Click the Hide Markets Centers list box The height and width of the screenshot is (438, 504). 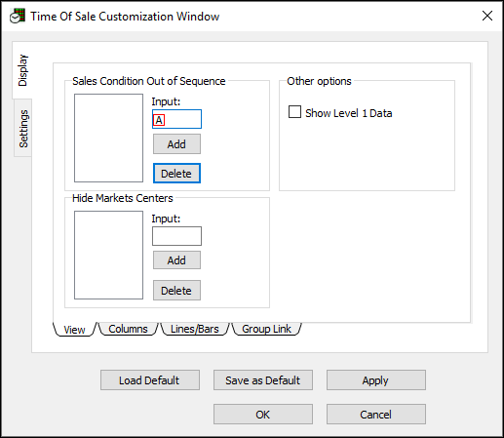click(x=108, y=255)
